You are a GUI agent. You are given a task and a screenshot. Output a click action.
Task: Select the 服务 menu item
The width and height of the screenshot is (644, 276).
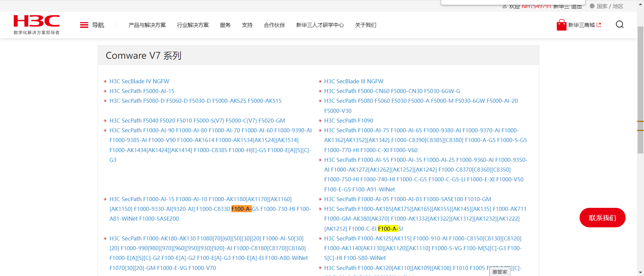coord(225,25)
